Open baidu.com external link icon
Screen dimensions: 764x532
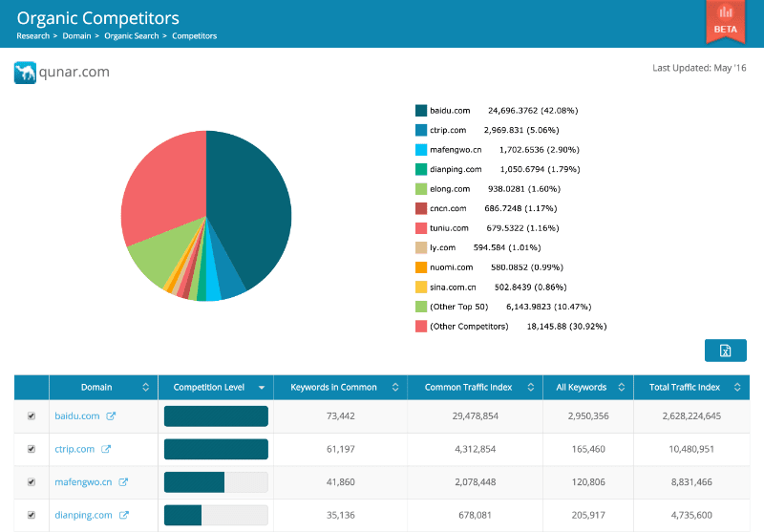[x=111, y=416]
